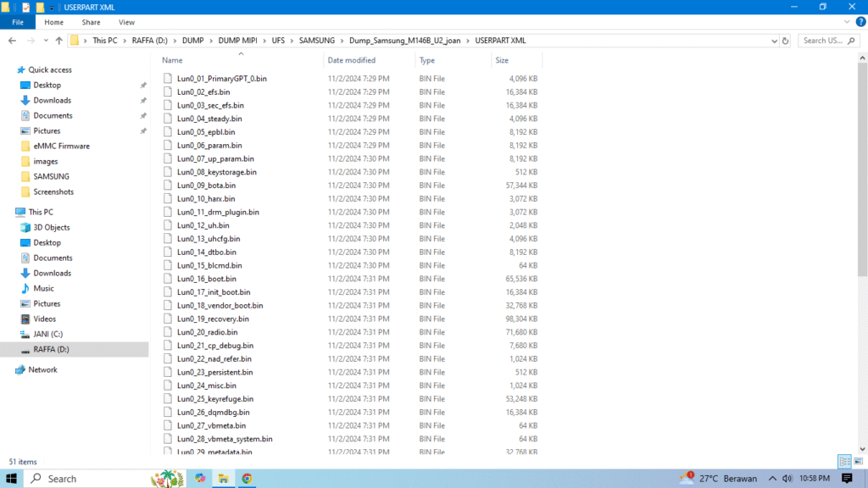
Task: Open the File menu
Action: [x=18, y=22]
